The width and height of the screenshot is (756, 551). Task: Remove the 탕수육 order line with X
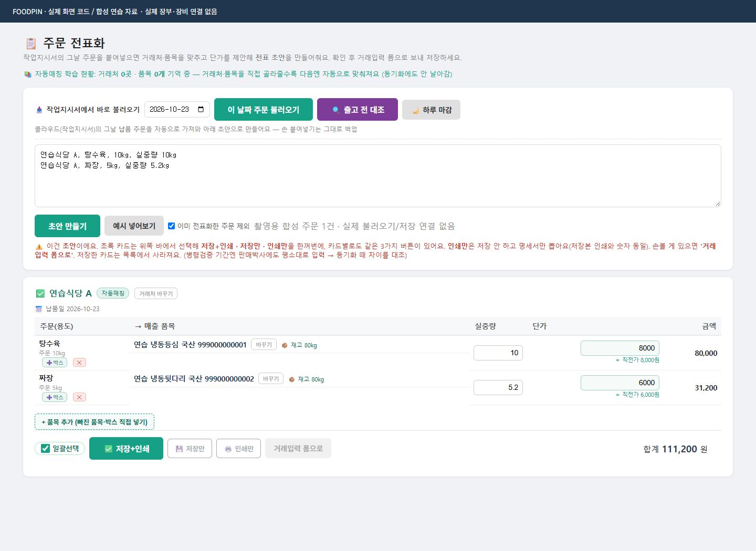79,363
